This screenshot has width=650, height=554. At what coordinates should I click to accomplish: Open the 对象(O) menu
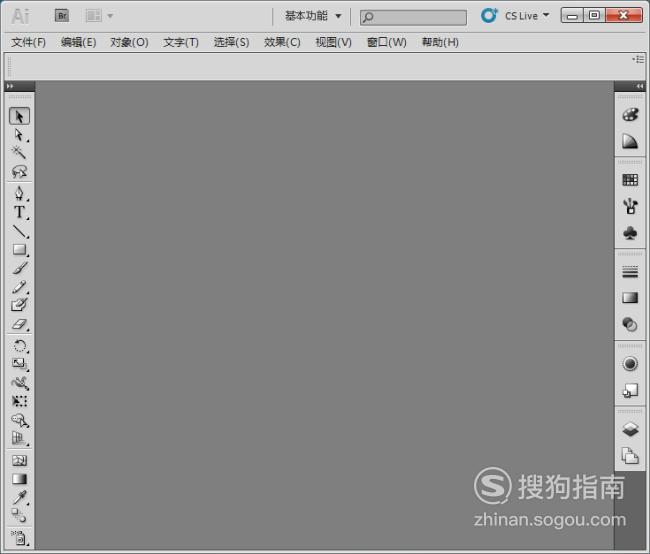pos(129,42)
